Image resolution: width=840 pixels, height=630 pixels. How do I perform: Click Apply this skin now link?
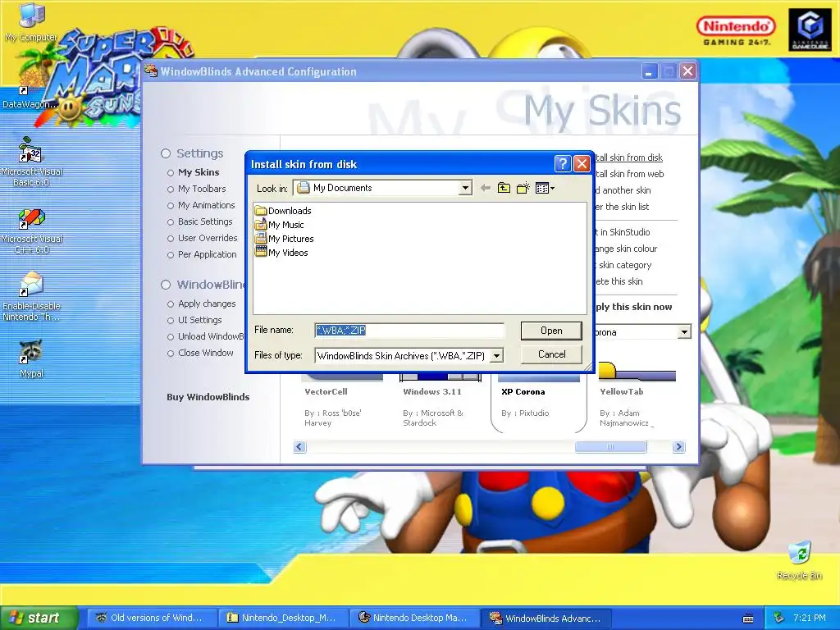633,307
